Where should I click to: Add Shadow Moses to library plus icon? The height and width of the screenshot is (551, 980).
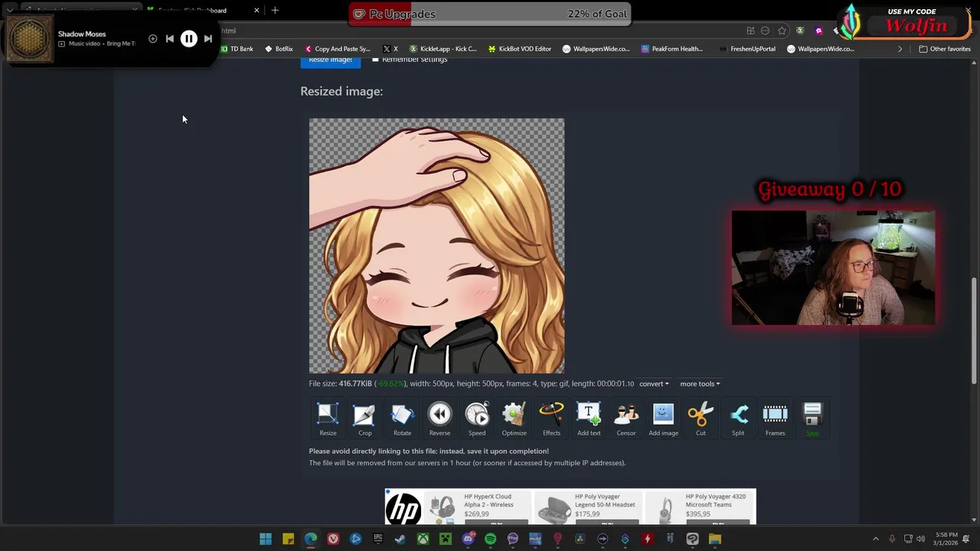point(152,38)
